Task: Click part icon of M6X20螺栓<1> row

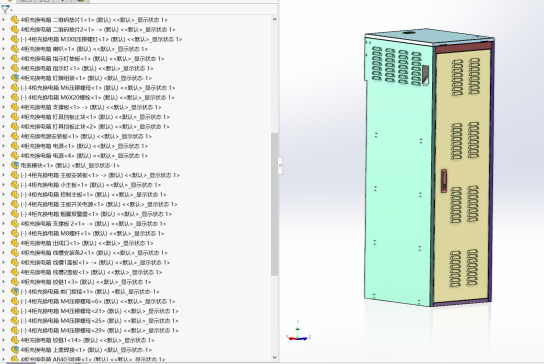Action: 15,98
